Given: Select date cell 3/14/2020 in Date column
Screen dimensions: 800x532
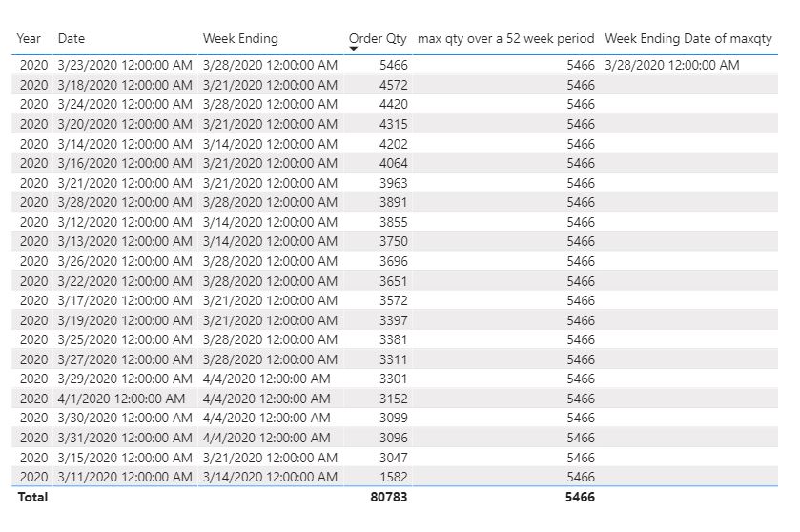Looking at the screenshot, I should point(125,144).
